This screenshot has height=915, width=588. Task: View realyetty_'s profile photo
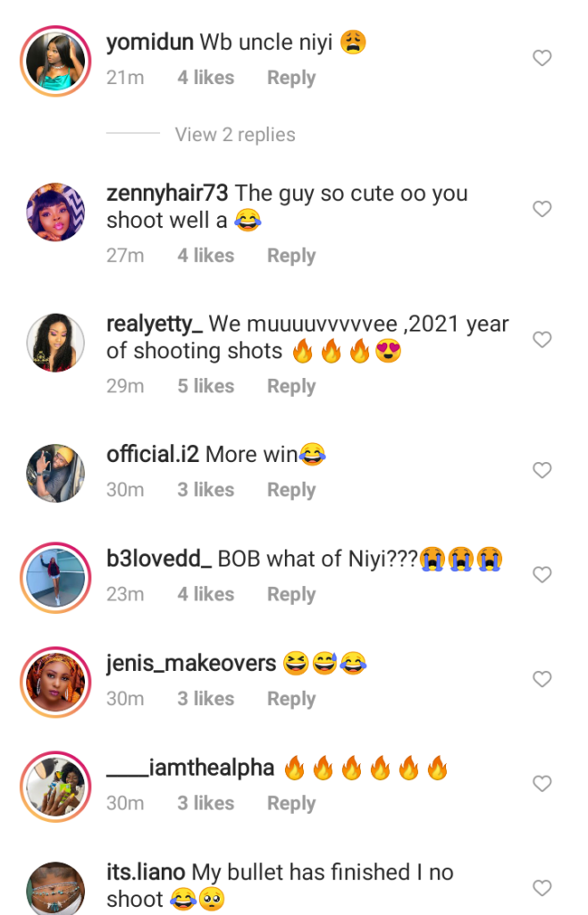55,342
